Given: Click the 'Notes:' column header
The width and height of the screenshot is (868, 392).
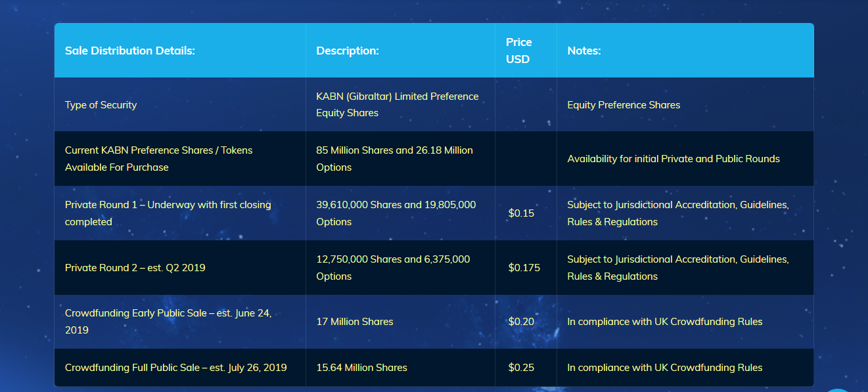Looking at the screenshot, I should point(584,51).
